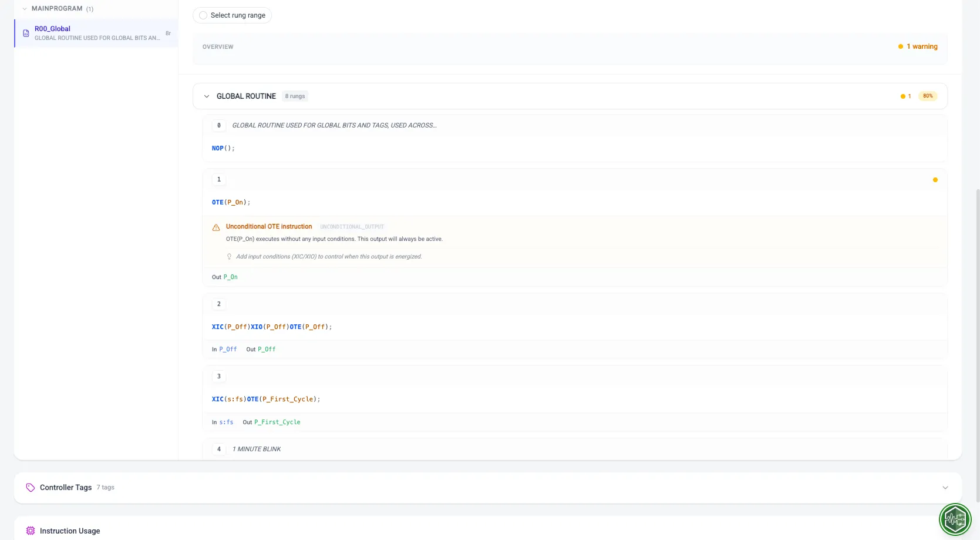
Task: Toggle the Select rung range radio
Action: coord(203,15)
